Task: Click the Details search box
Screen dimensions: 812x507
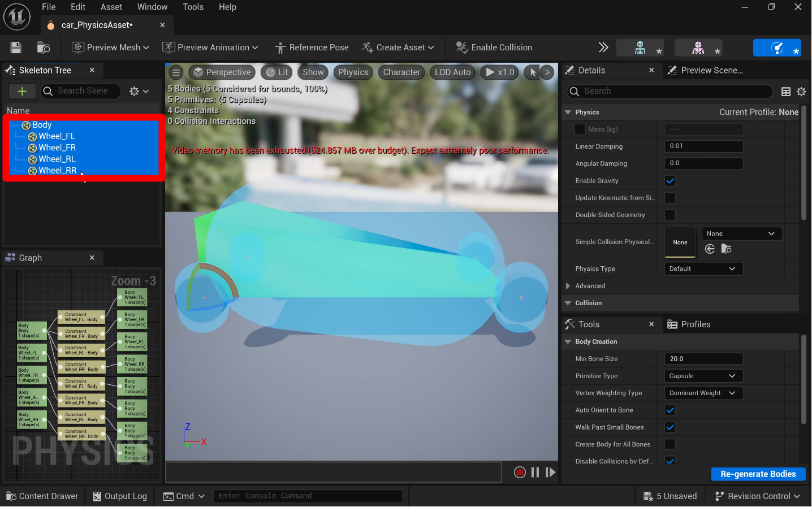Action: (x=670, y=92)
